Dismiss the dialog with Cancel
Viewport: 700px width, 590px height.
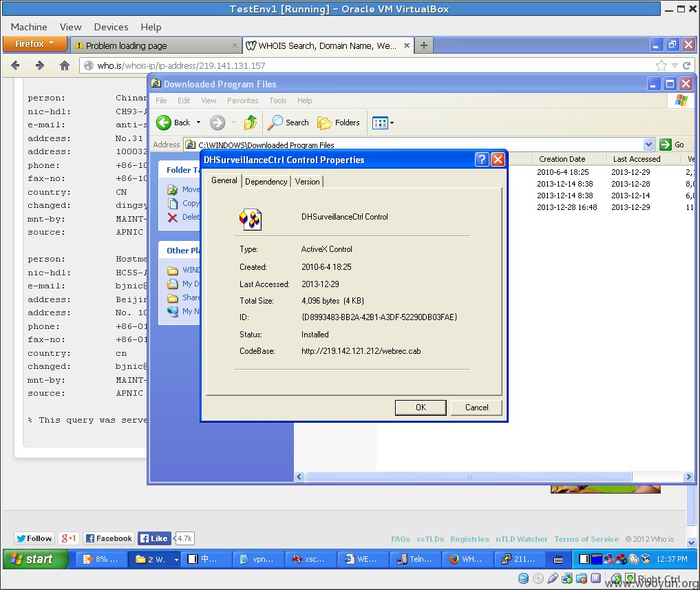(x=476, y=408)
